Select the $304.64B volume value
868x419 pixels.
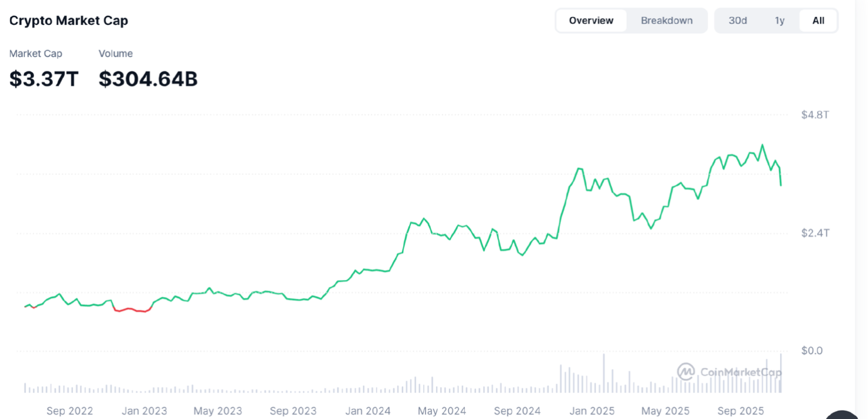[147, 79]
